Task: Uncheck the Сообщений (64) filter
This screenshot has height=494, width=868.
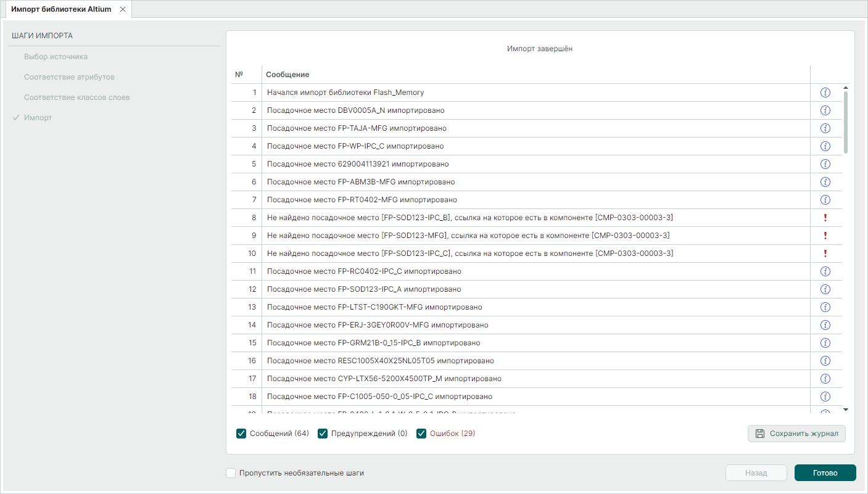Action: click(241, 434)
